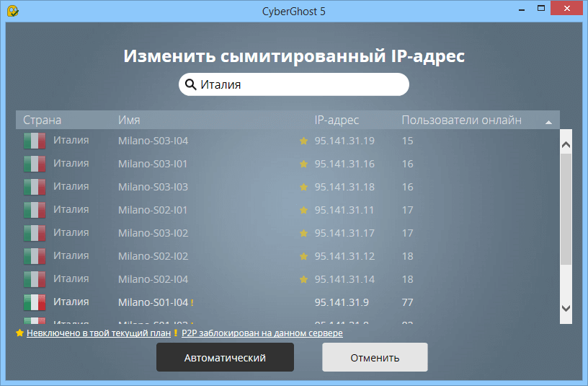Sort servers by Страна column header
This screenshot has height=386, width=588.
(x=43, y=120)
